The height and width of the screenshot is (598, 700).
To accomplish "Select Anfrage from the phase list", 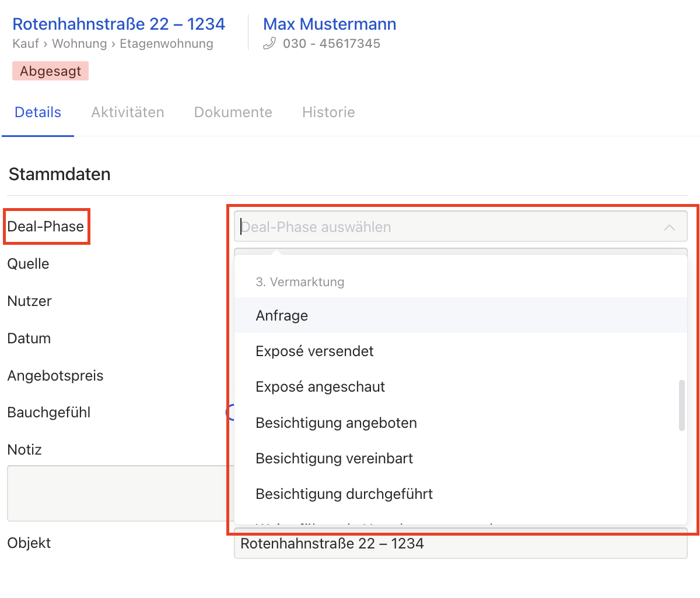I will (282, 316).
